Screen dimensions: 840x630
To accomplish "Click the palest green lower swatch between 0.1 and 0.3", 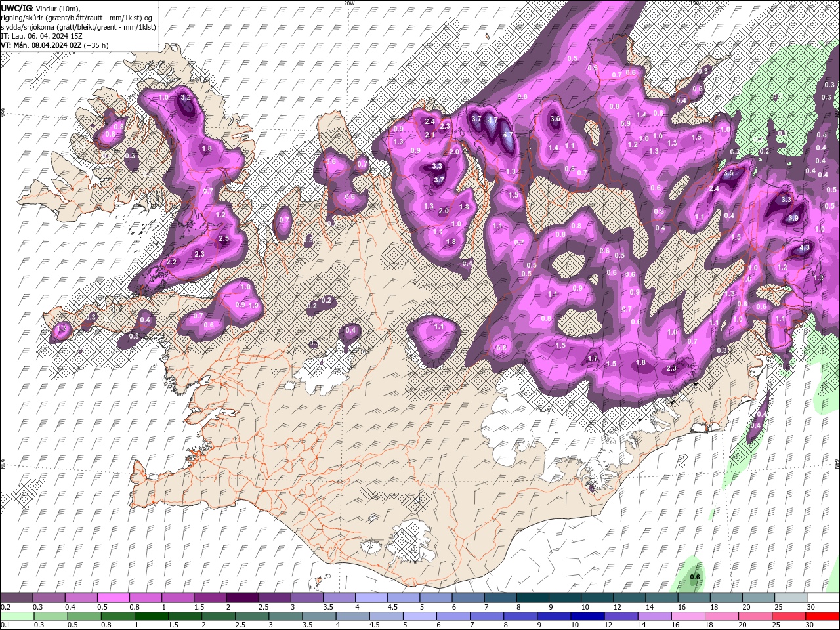I will pos(16,616).
